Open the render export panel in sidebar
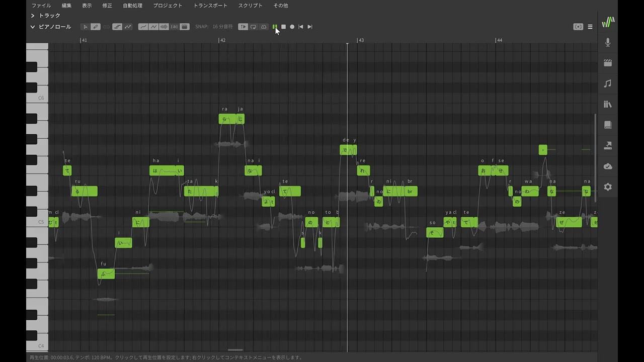This screenshot has height=362, width=644. click(608, 146)
